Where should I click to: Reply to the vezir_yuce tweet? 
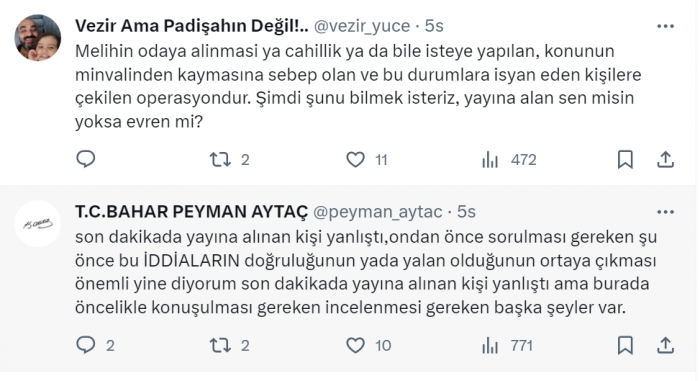tap(86, 159)
